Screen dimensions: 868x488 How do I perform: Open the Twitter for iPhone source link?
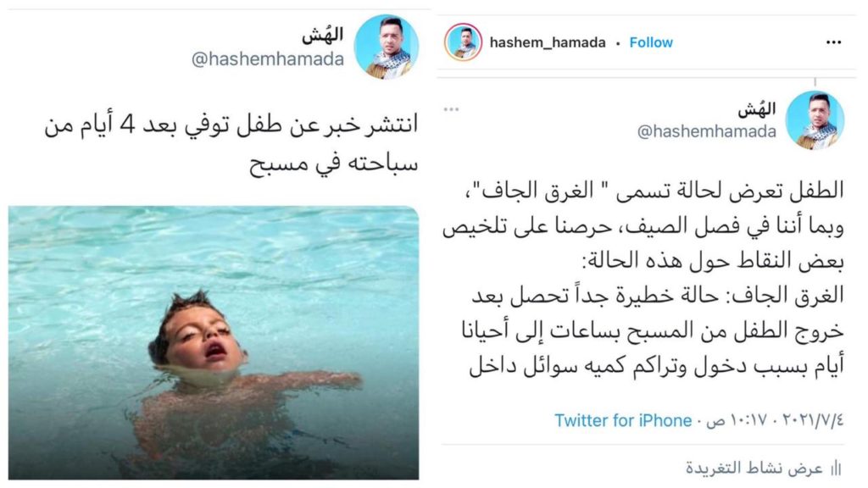coord(623,420)
